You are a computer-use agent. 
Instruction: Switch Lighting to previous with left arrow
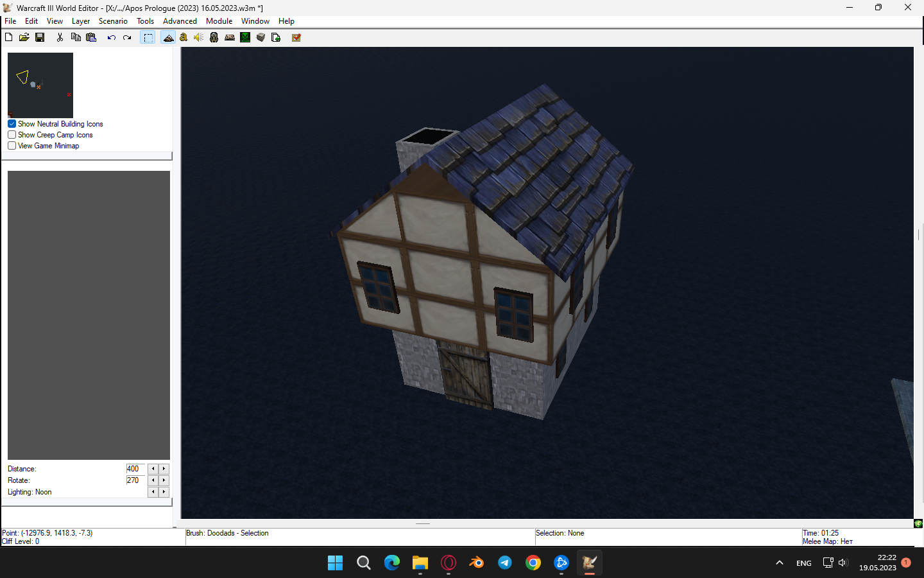(x=153, y=492)
